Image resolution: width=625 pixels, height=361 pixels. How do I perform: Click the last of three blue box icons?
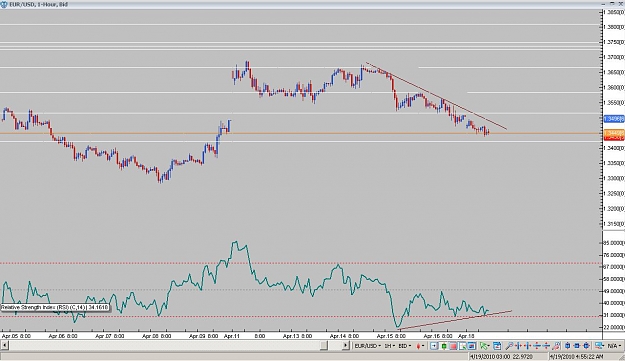[586, 346]
